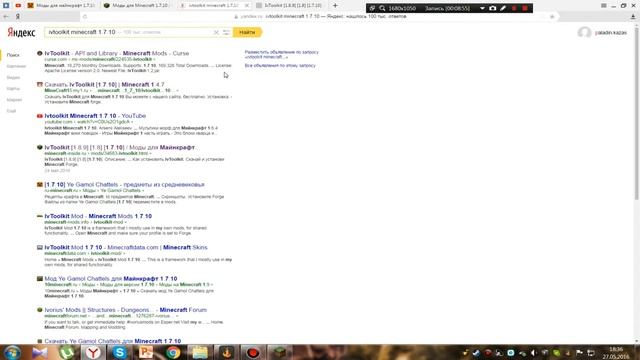
Task: Click the browser back arrow
Action: tap(6, 16)
